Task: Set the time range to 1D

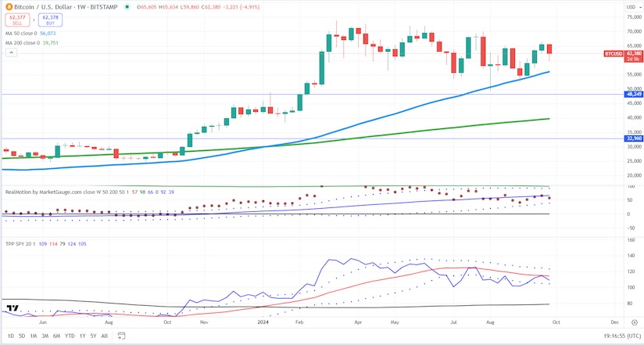Action: pos(11,336)
